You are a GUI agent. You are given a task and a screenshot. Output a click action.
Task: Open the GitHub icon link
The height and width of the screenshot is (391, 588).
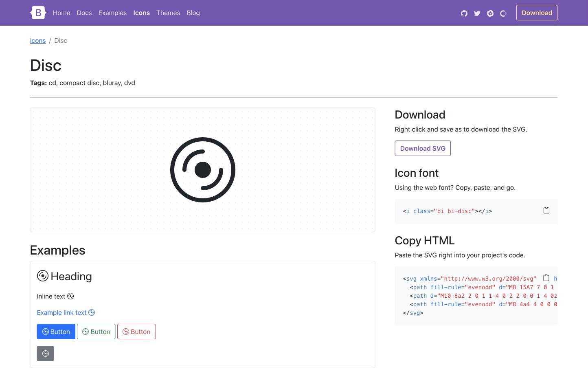[464, 13]
